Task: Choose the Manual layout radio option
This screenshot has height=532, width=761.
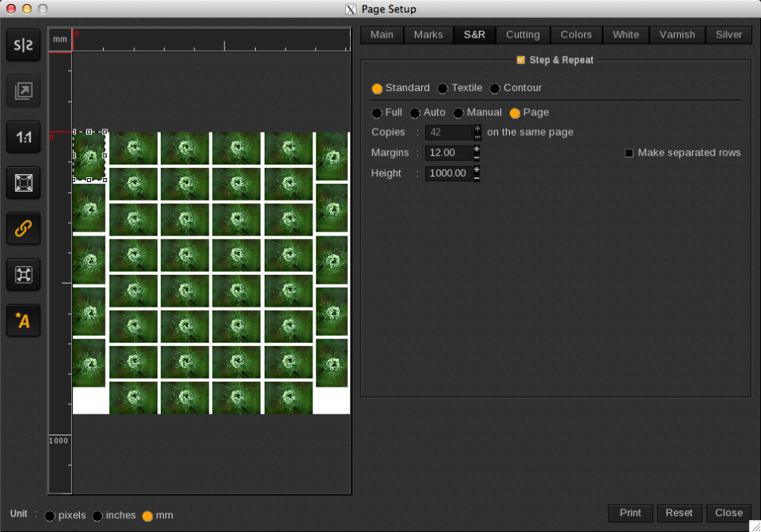Action: tap(459, 113)
